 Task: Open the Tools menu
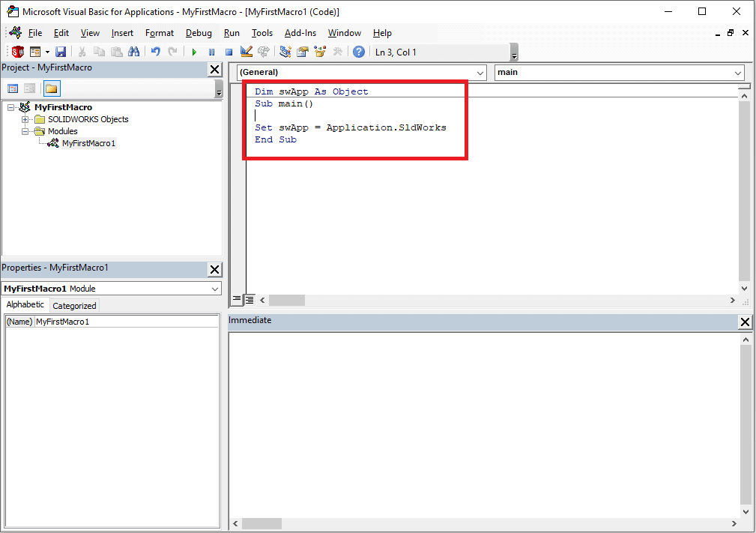click(x=262, y=33)
